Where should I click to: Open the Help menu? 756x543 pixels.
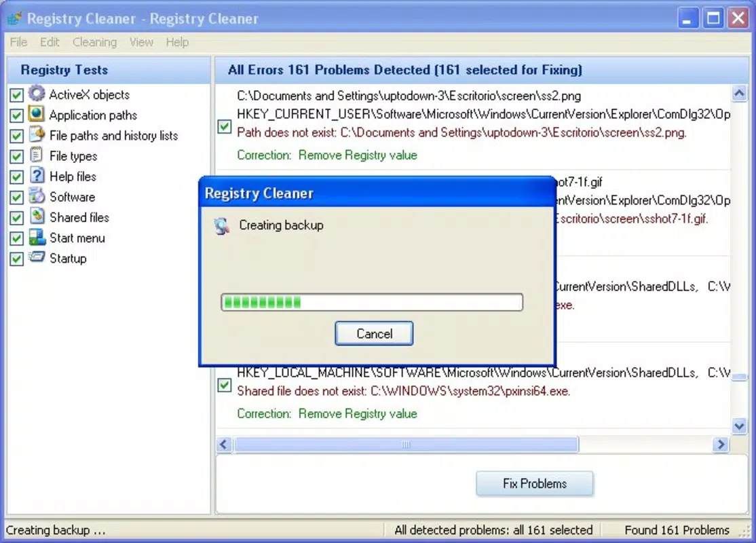pos(177,43)
